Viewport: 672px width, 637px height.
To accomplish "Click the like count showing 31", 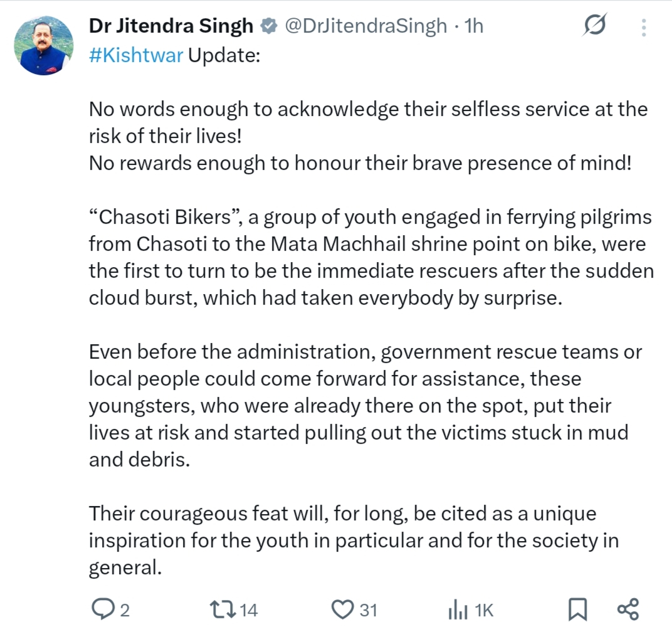I will click(x=369, y=610).
